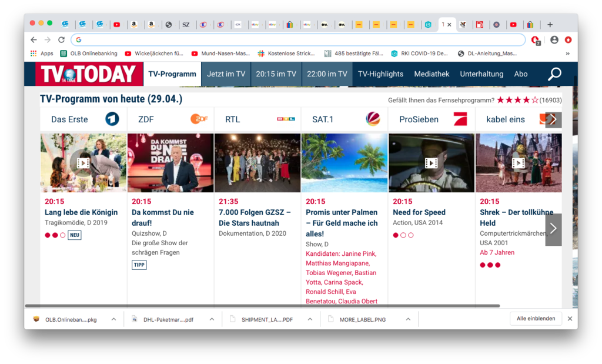Play the Shrek trailer video icon
The height and width of the screenshot is (364, 602).
(519, 163)
